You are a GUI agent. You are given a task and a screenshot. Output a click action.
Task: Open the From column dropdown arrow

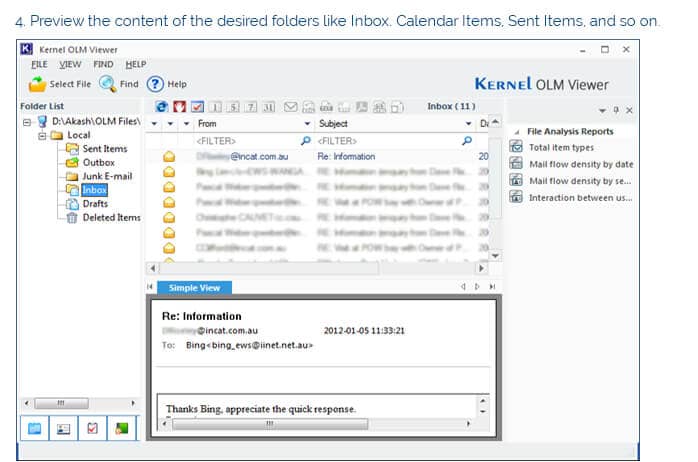click(307, 124)
